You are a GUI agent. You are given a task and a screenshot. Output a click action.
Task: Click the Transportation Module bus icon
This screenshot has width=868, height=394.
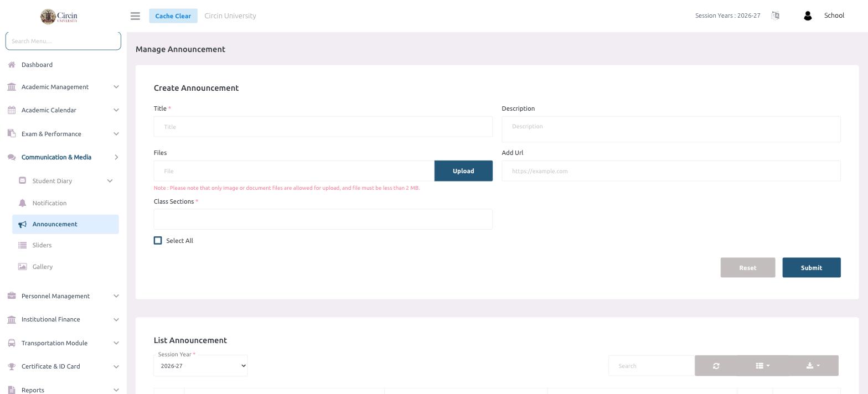tap(12, 343)
